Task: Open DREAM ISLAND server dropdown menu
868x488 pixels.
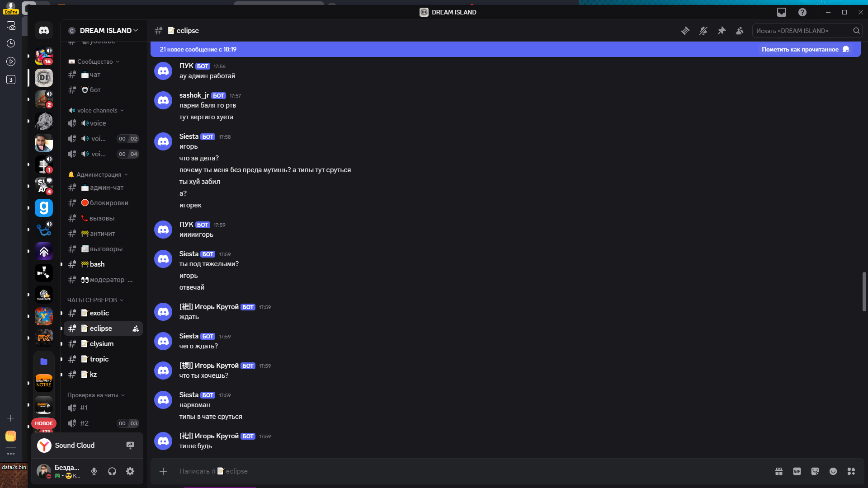Action: tap(108, 30)
